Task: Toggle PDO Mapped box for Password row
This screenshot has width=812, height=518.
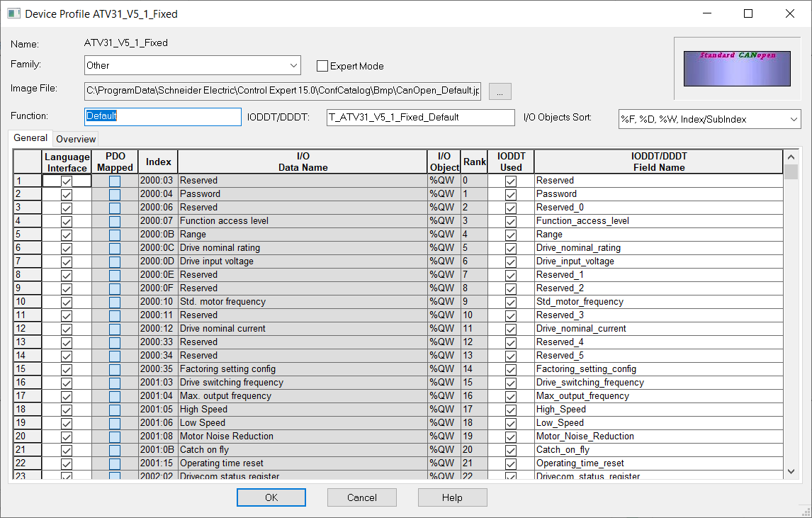Action: click(115, 194)
